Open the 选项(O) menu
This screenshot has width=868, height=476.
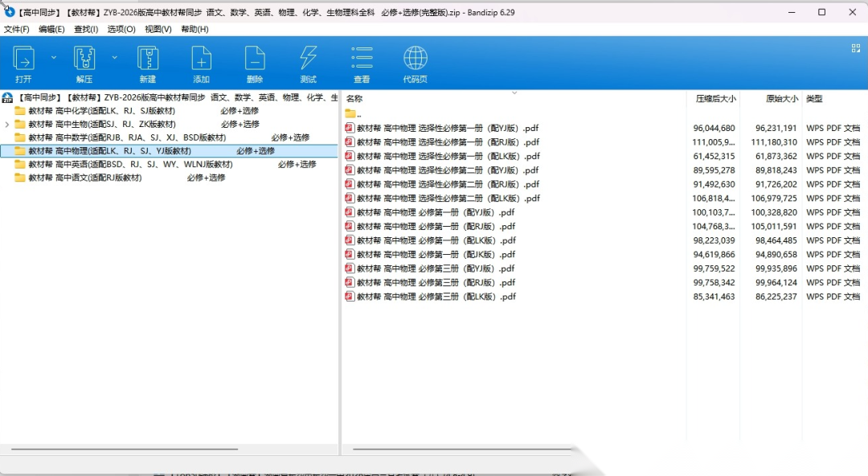(121, 29)
